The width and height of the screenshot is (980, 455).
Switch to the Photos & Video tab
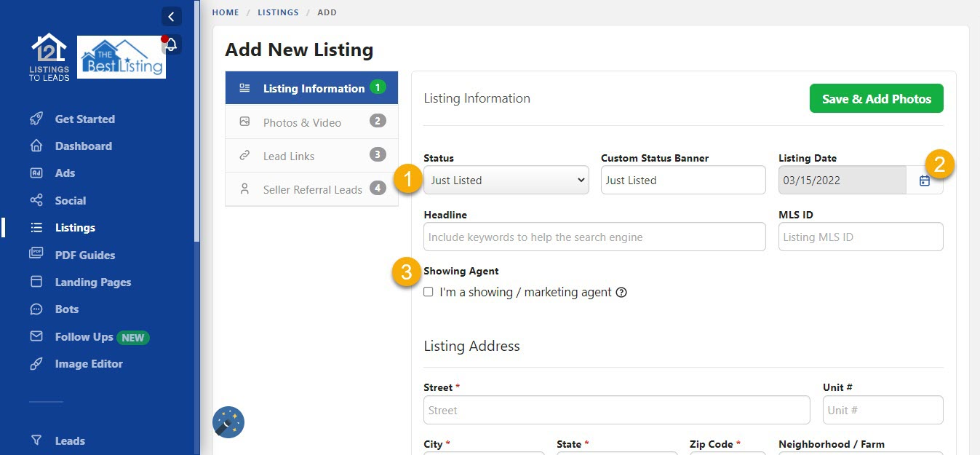coord(302,122)
